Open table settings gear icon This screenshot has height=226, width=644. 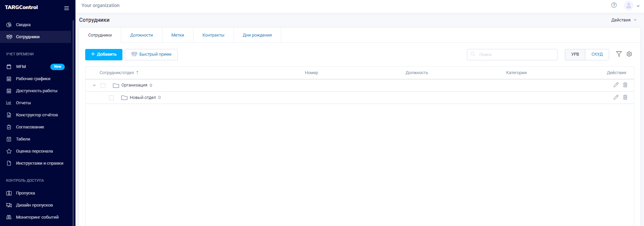629,54
